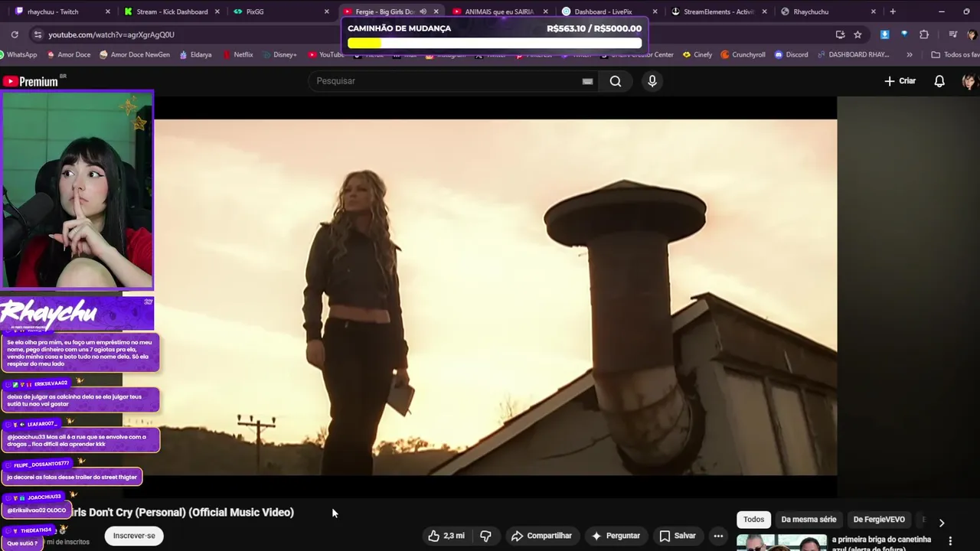Close the Stream - Kick Dashboard tab
The width and height of the screenshot is (980, 551).
point(217,11)
